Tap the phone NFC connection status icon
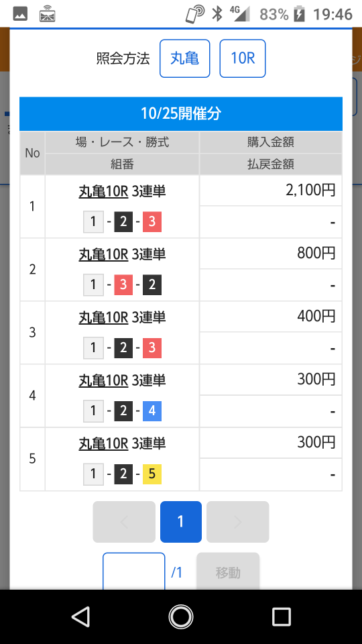Image resolution: width=362 pixels, height=644 pixels. [194, 13]
